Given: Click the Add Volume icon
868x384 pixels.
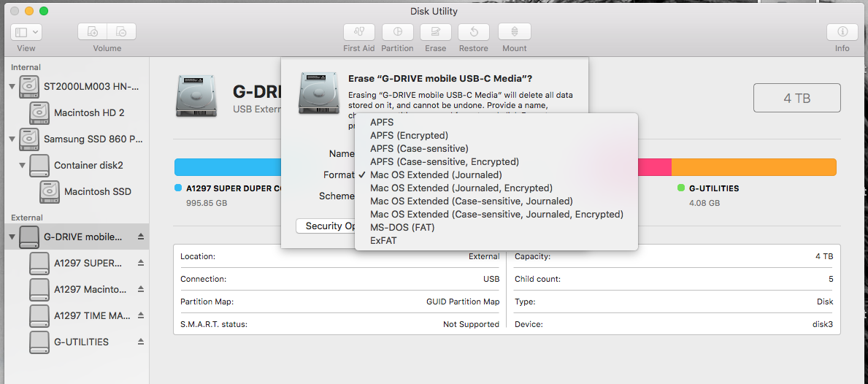Looking at the screenshot, I should (93, 32).
